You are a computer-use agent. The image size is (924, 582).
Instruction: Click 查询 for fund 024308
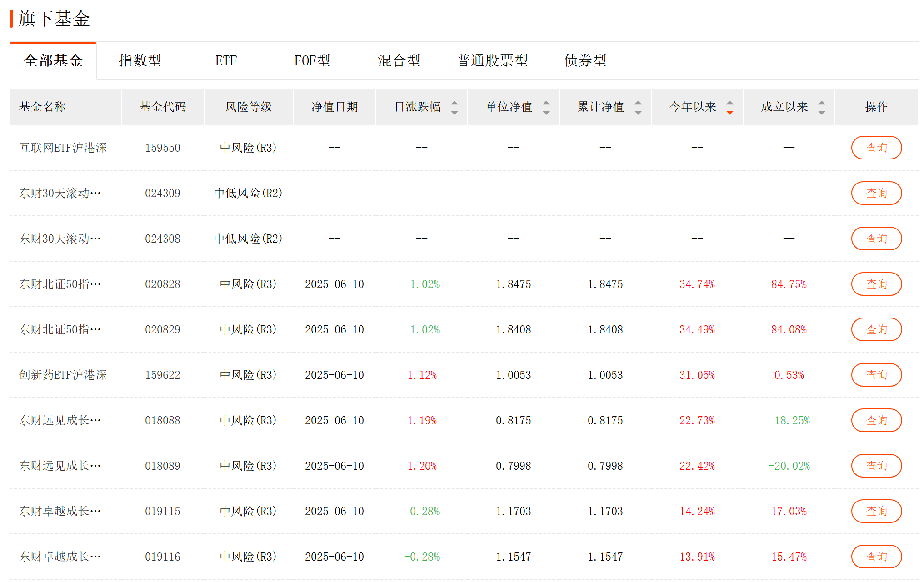tap(876, 239)
